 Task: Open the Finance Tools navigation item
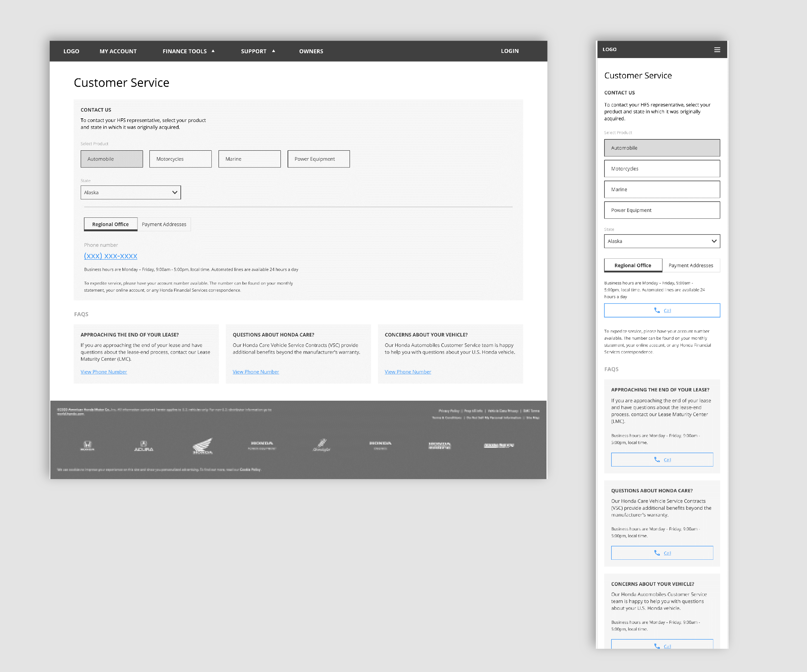coord(184,51)
